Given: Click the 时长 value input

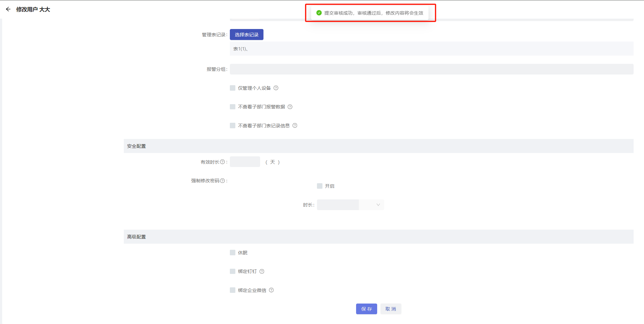Looking at the screenshot, I should tap(338, 205).
